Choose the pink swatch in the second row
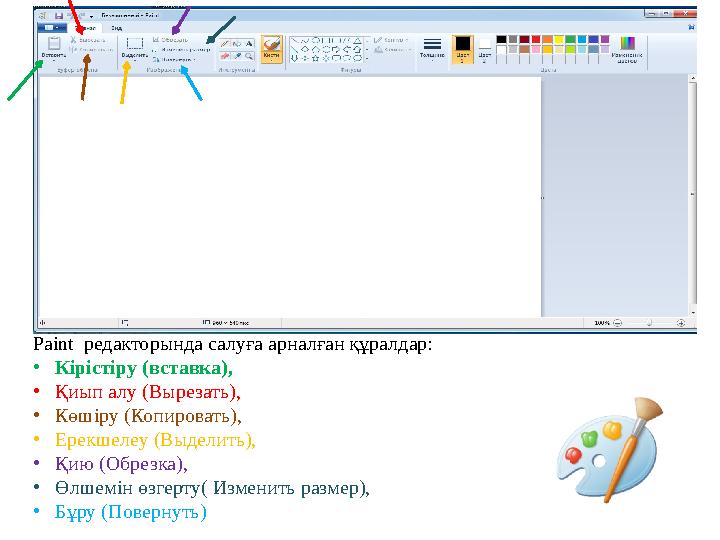The image size is (720, 540). click(x=536, y=49)
